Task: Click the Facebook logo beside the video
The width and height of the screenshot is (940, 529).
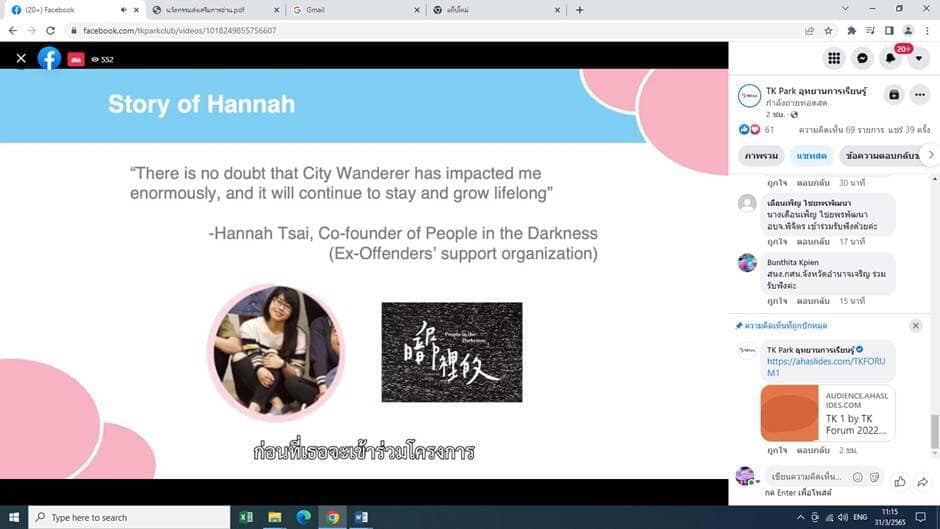Action: point(49,59)
